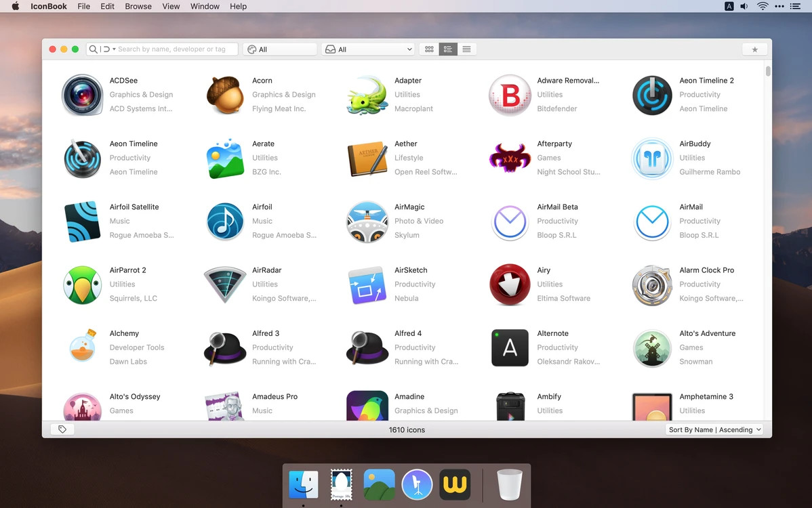The image size is (812, 508).
Task: Click the Adapter green axolotl icon
Action: pos(367,95)
